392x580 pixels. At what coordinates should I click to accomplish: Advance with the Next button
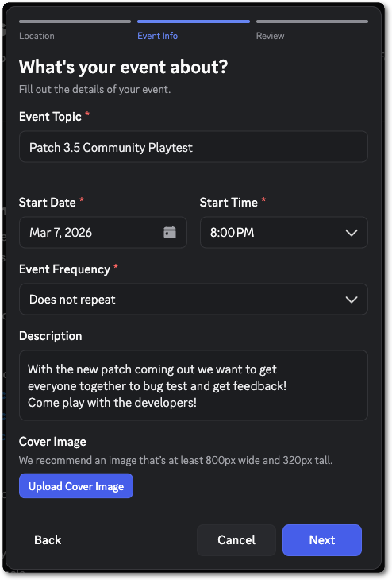322,540
